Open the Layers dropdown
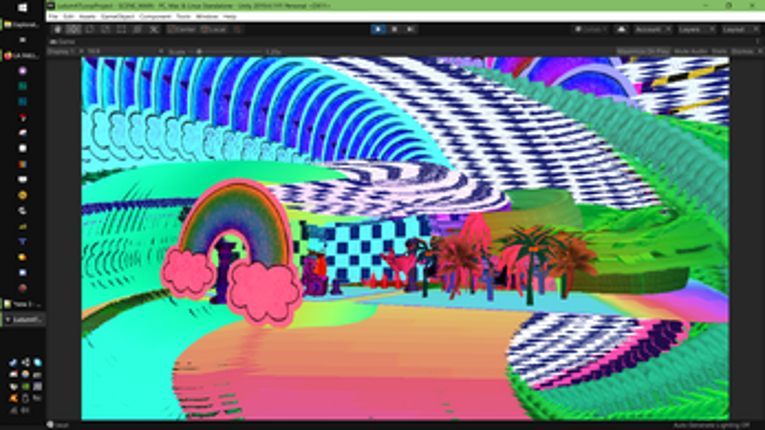765x430 pixels. [x=696, y=29]
